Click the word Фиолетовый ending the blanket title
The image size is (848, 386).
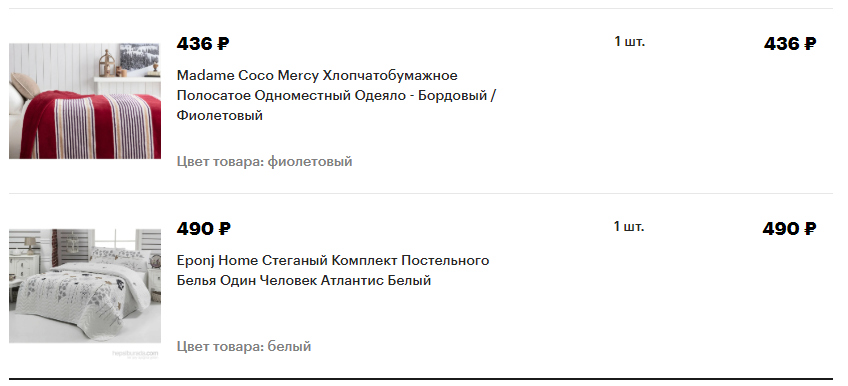point(220,116)
